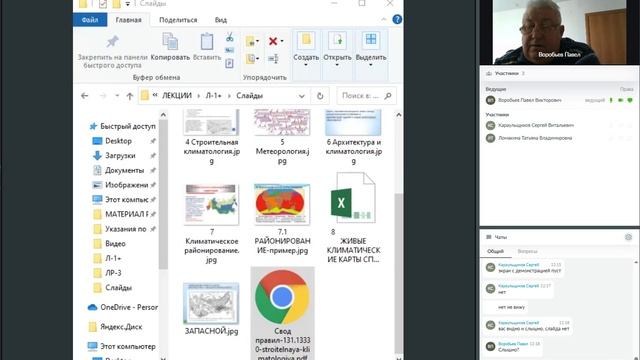This screenshot has height=360, width=640.
Task: Click the Участники panel header icon
Action: [489, 73]
